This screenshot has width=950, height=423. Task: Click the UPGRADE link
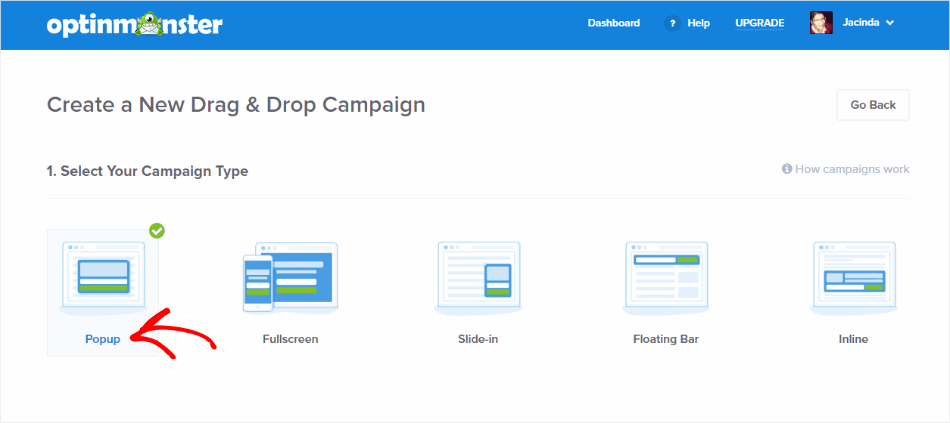click(760, 23)
